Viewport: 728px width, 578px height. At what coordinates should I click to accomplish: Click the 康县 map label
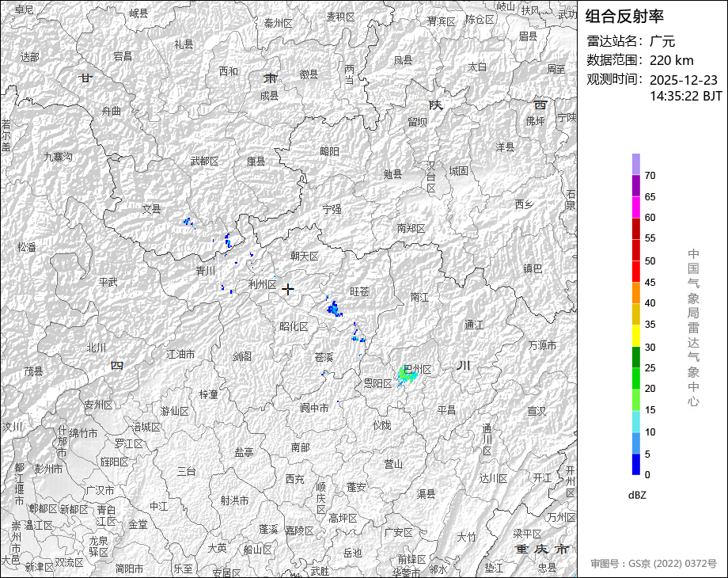tap(256, 162)
